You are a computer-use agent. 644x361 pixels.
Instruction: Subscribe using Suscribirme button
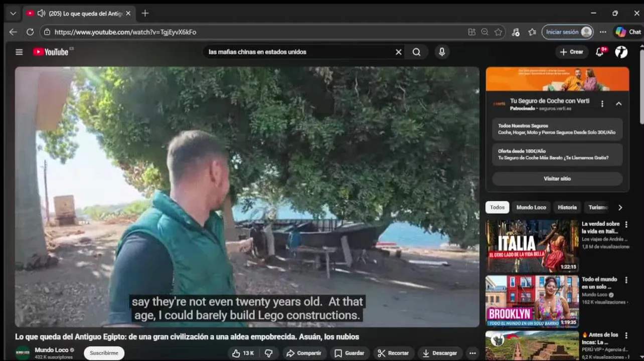pyautogui.click(x=104, y=353)
